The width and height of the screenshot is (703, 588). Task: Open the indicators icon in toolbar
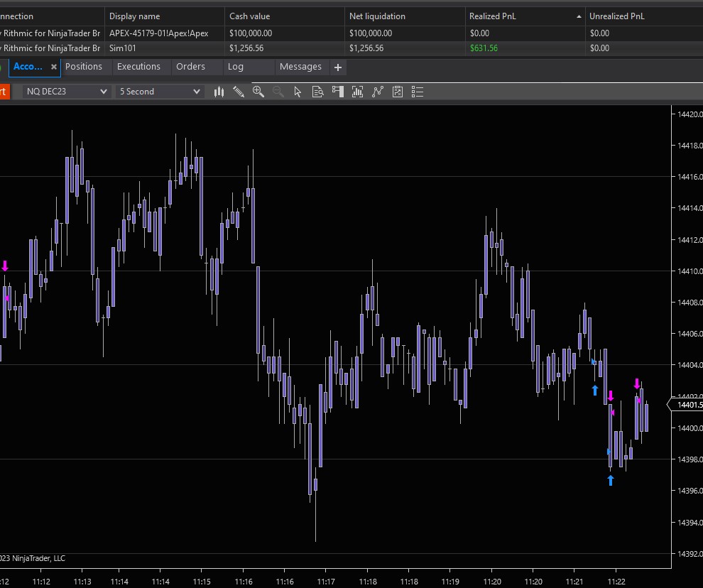coord(357,92)
